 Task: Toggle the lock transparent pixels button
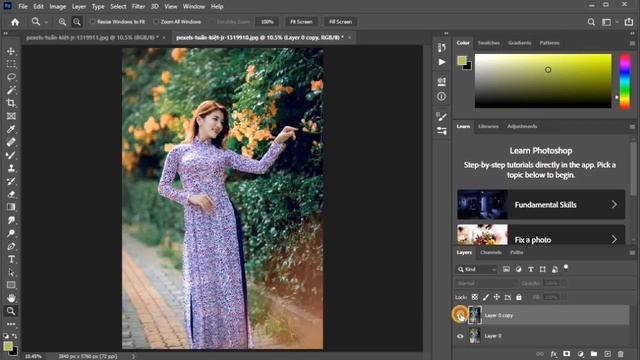[x=475, y=297]
